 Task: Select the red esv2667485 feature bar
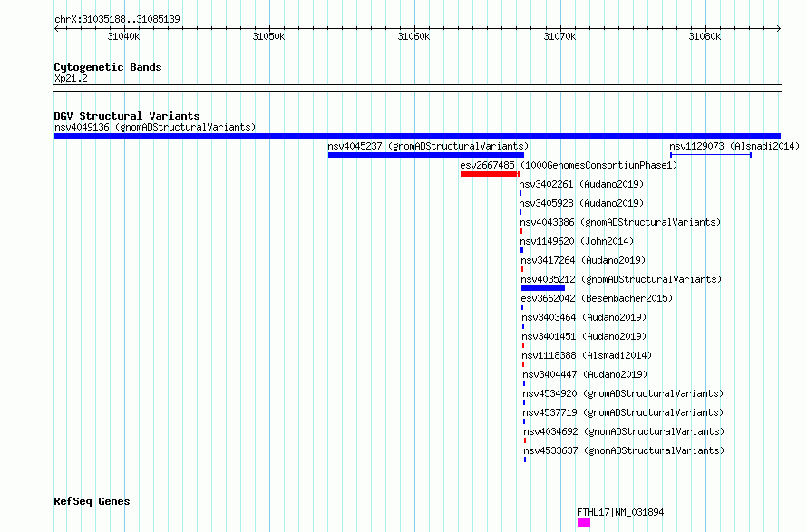[490, 174]
